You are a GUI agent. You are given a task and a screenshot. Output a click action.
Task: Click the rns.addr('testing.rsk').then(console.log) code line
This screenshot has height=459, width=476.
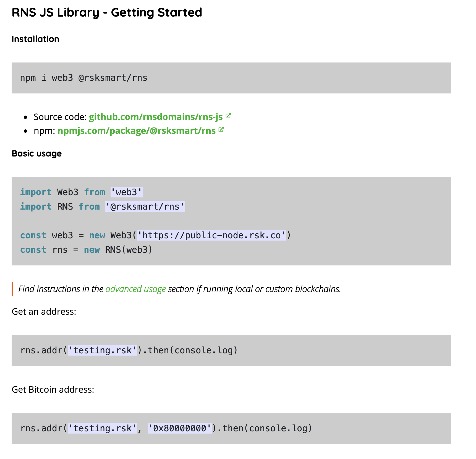(x=129, y=350)
